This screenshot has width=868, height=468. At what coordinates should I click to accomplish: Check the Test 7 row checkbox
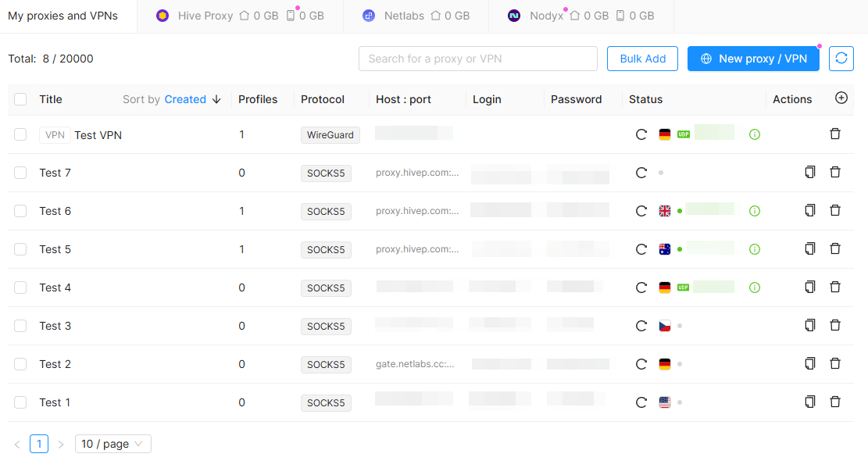pos(20,173)
